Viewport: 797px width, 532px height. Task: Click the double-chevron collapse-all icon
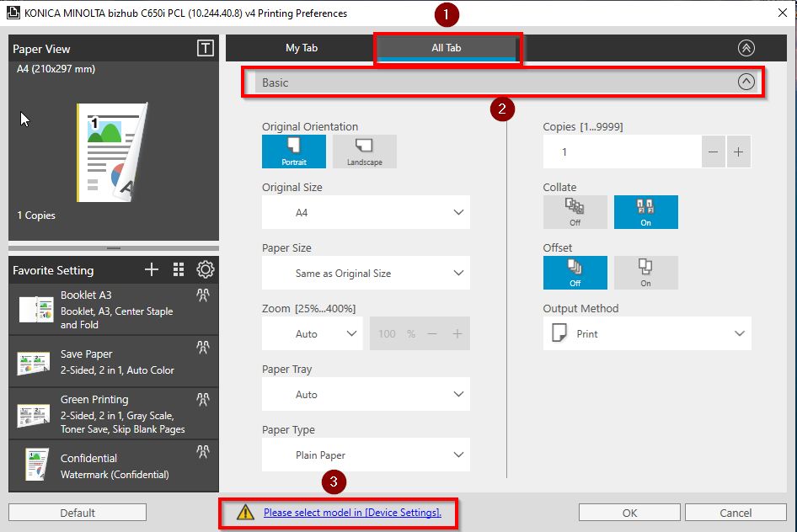click(746, 48)
